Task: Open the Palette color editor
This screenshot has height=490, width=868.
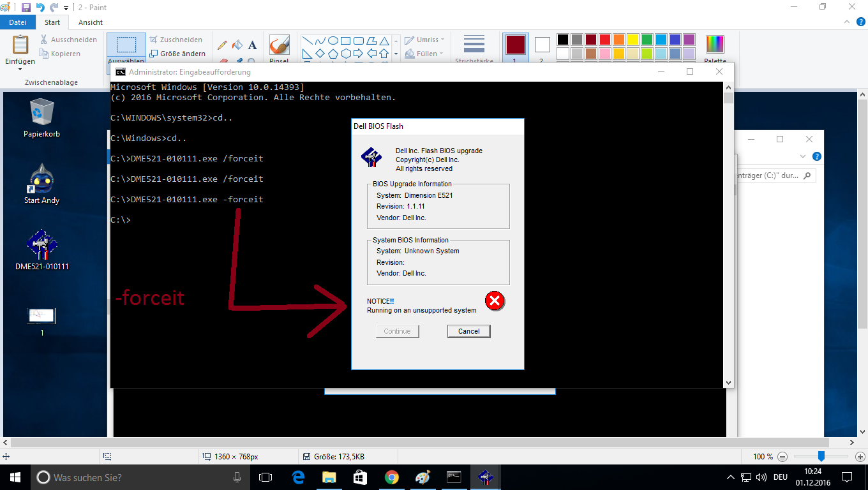Action: [x=715, y=50]
